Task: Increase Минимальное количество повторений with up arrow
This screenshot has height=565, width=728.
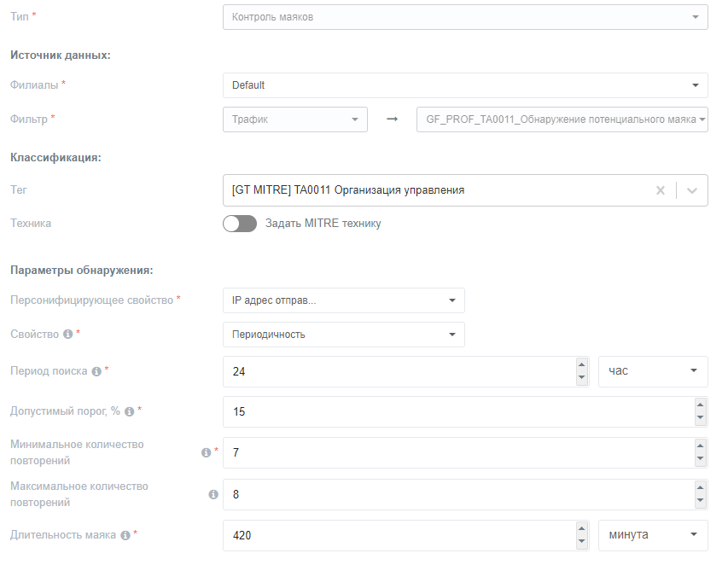Action: tap(701, 446)
